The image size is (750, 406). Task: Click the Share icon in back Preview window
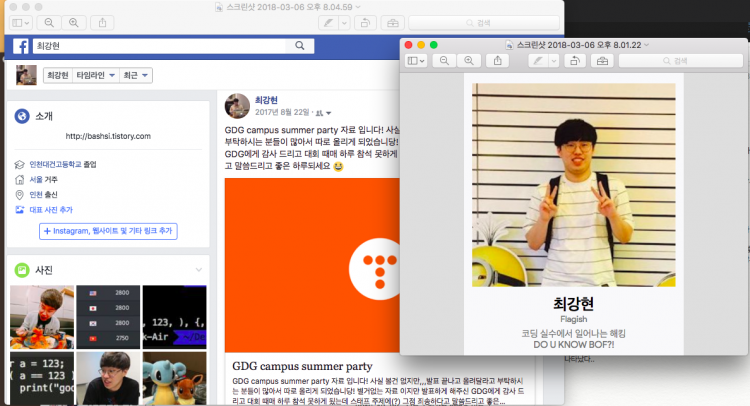[x=102, y=22]
